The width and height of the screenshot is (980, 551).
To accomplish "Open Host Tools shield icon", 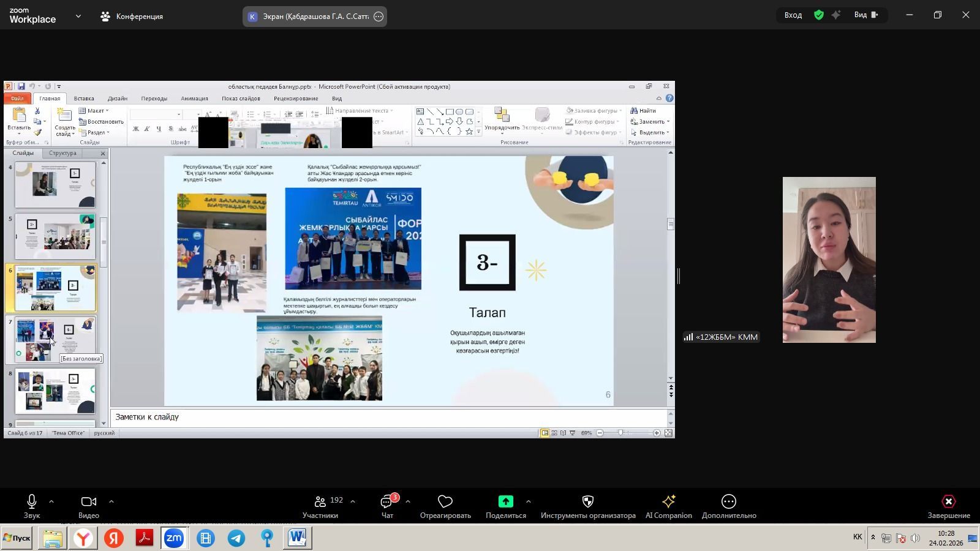I will click(x=587, y=502).
